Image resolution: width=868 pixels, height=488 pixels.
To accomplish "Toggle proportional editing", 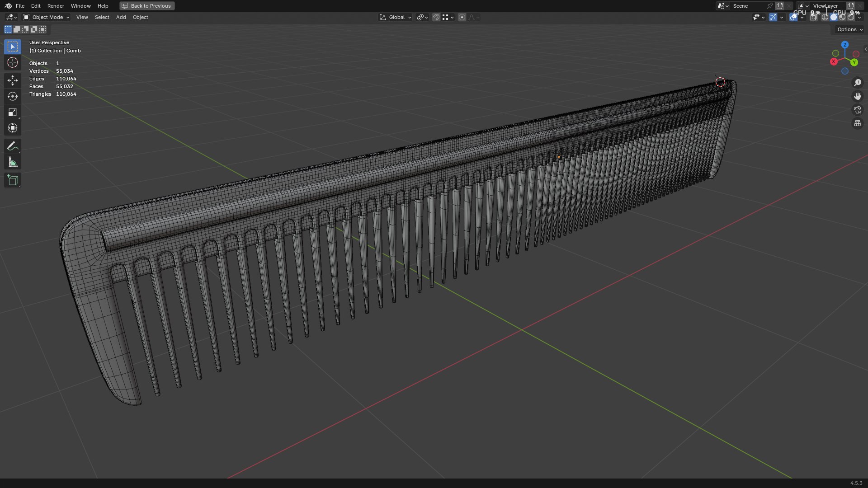I will pyautogui.click(x=462, y=17).
